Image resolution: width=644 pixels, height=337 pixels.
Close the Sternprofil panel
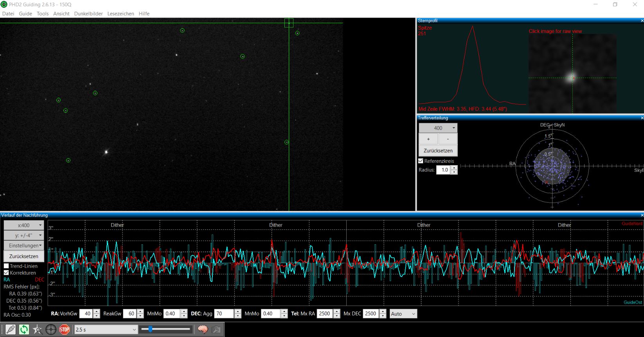pyautogui.click(x=642, y=21)
